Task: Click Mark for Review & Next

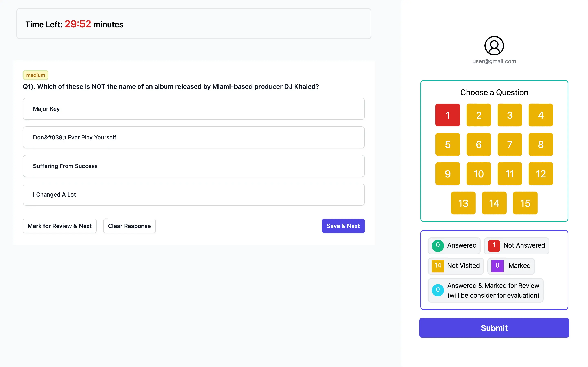Action: (x=60, y=226)
